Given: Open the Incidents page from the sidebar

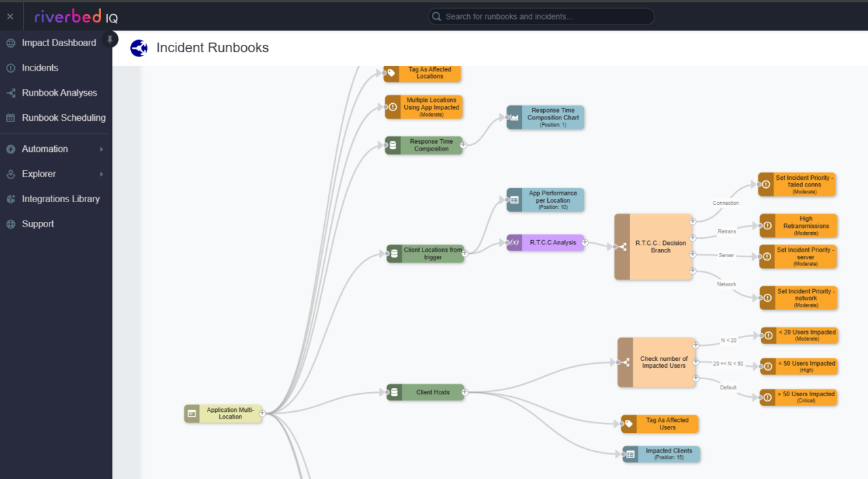Looking at the screenshot, I should coord(39,67).
